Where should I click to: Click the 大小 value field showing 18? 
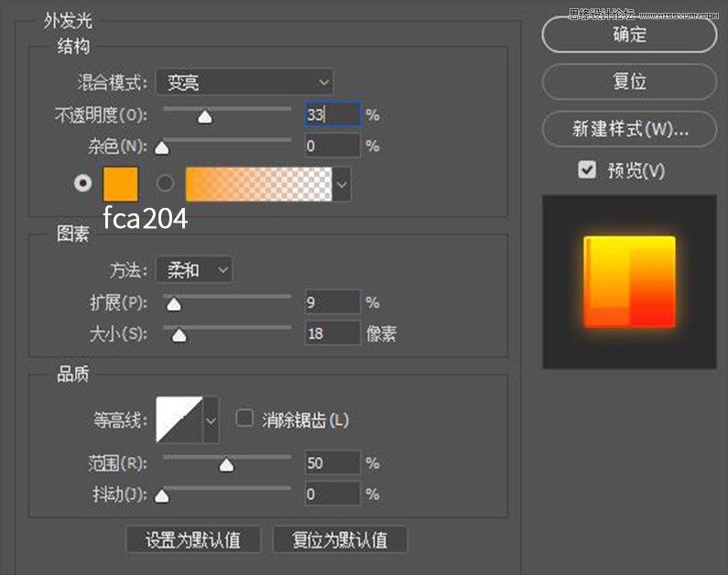point(332,332)
